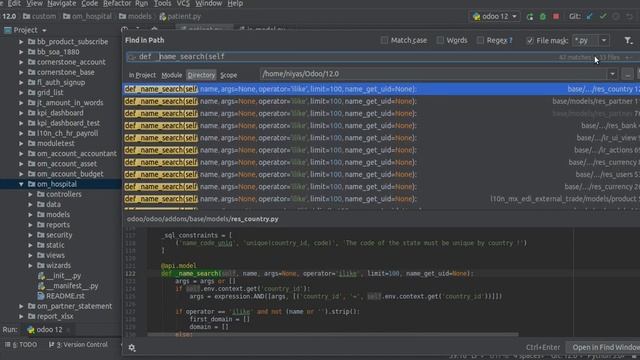Image resolution: width=640 pixels, height=360 pixels.
Task: Expand the kpi_dashboard_test folder
Action: [21, 123]
